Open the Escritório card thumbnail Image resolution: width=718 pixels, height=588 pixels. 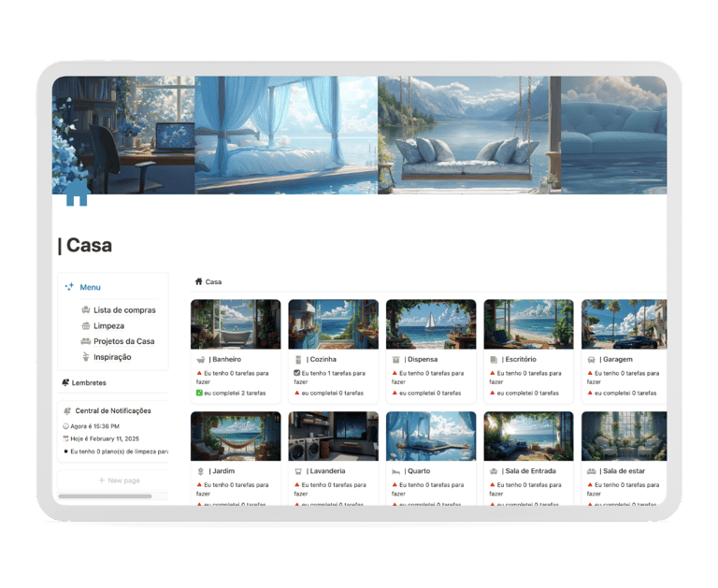click(x=529, y=324)
